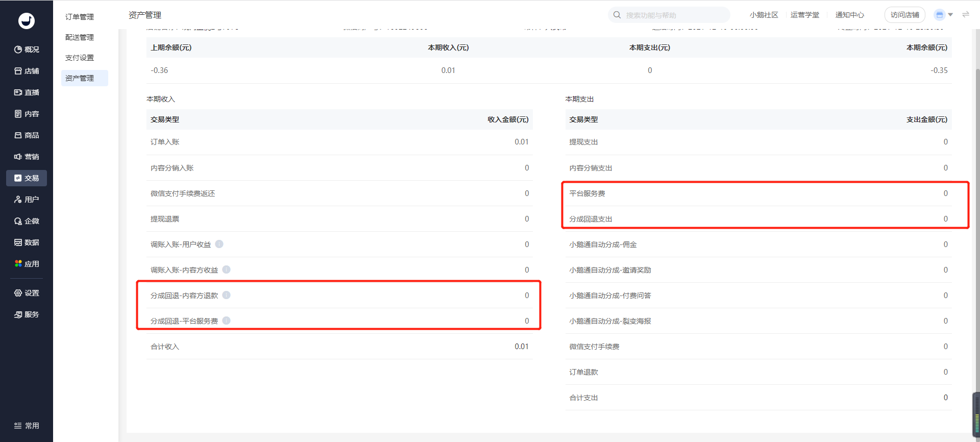Go to 支付设置 submenu
The height and width of the screenshot is (442, 980).
pos(80,58)
